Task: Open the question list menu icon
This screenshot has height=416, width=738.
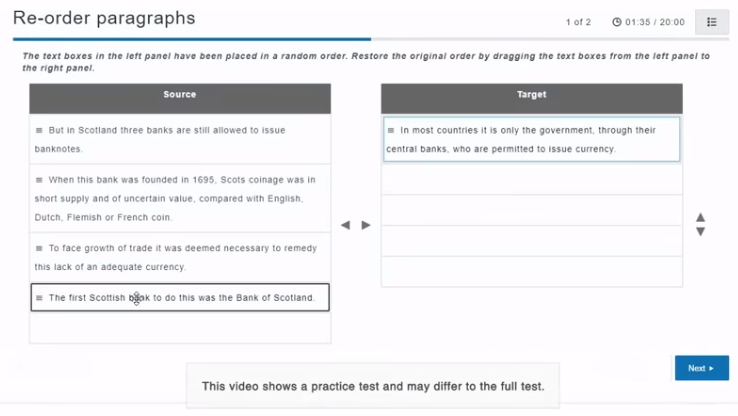Action: click(712, 22)
